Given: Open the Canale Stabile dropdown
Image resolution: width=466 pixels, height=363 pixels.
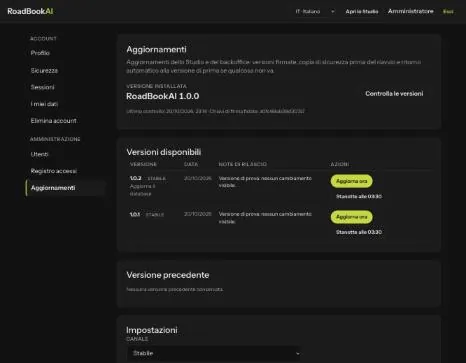Looking at the screenshot, I should 214,353.
